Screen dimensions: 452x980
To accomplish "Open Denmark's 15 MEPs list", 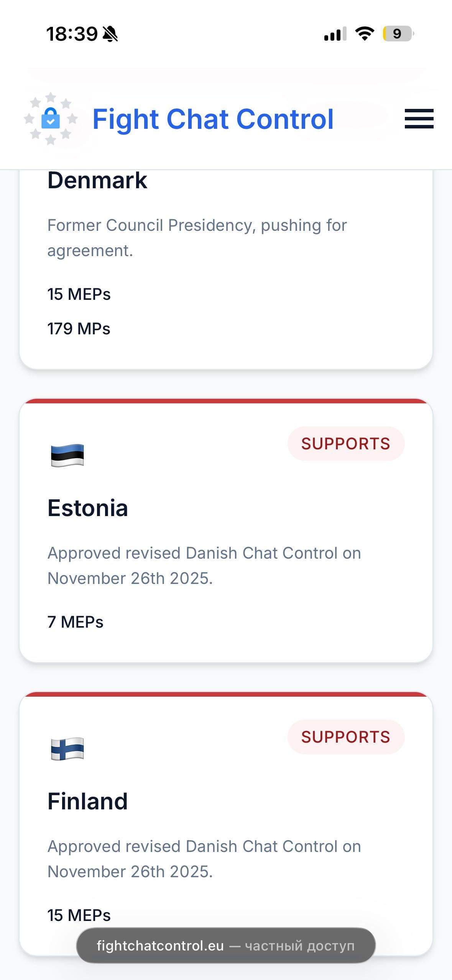I will (79, 294).
